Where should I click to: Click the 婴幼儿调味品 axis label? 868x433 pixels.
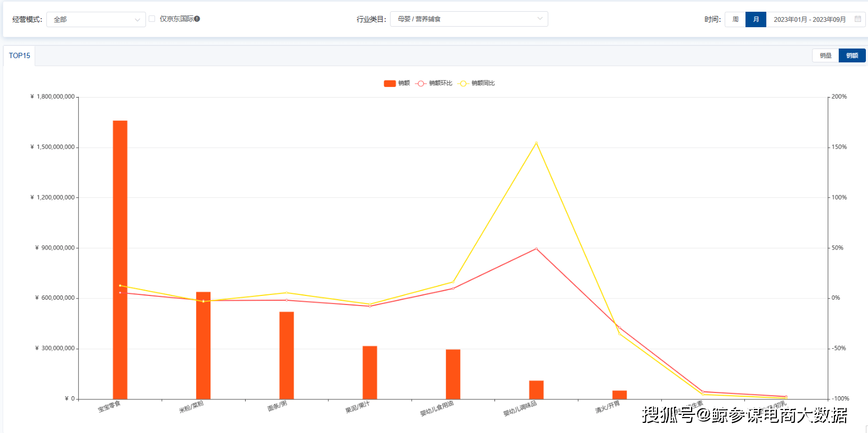[520, 408]
